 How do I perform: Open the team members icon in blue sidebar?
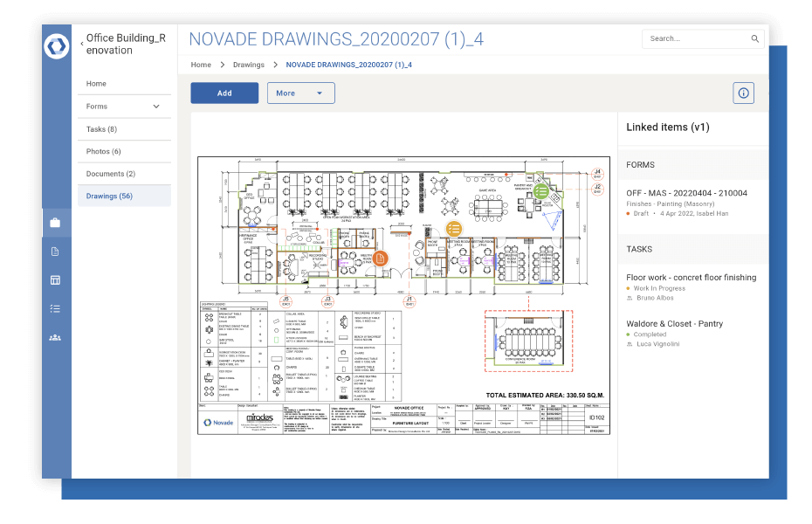click(x=56, y=336)
